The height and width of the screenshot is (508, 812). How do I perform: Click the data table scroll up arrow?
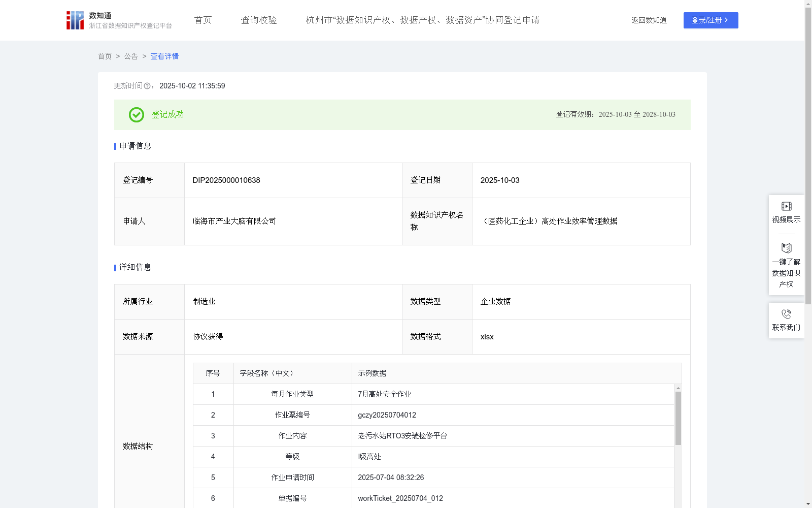[678, 388]
